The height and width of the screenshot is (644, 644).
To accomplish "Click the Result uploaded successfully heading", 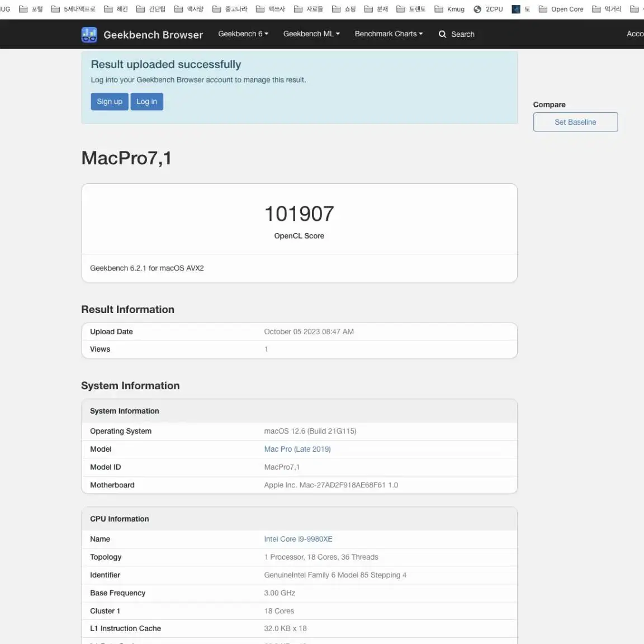I will 166,64.
